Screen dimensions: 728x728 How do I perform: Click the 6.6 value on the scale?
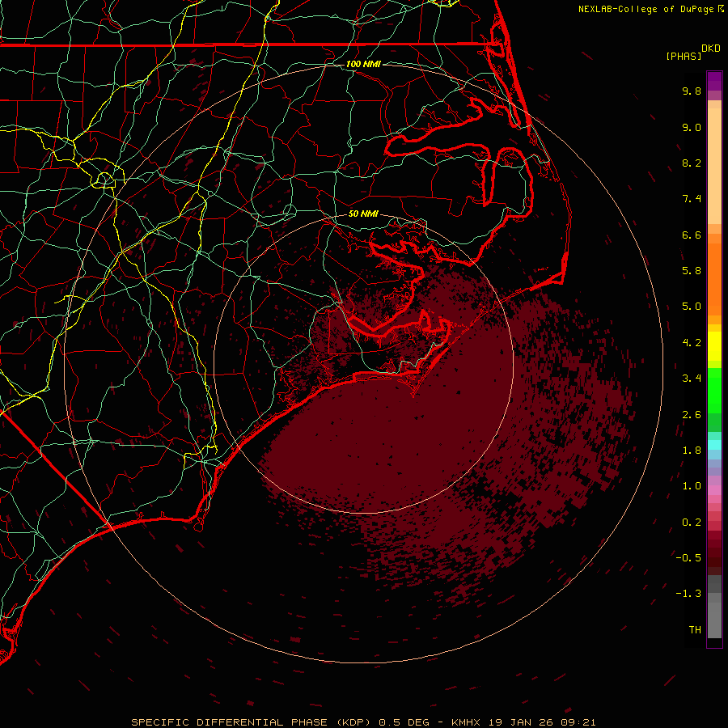click(x=692, y=235)
